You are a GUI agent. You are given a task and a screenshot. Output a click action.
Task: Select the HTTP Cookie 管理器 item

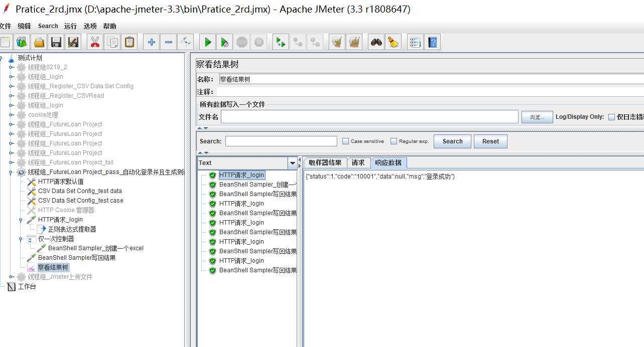point(66,210)
